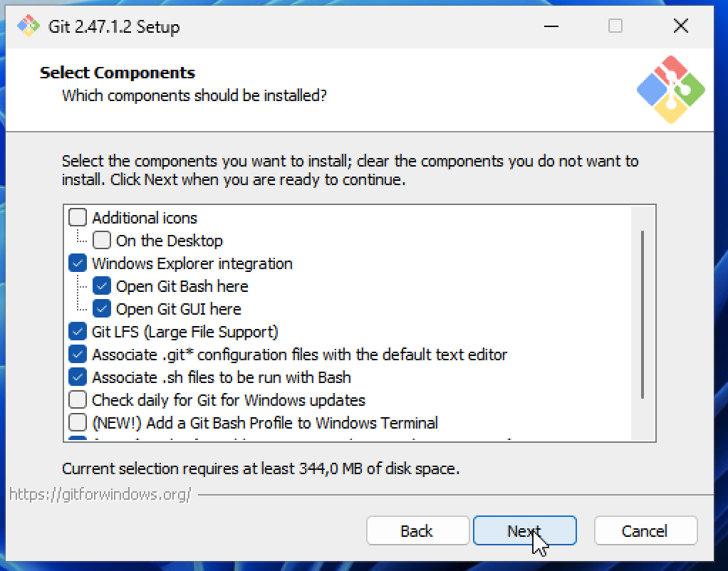Toggle .git* configuration files association checkbox
The image size is (728, 571).
coord(78,354)
